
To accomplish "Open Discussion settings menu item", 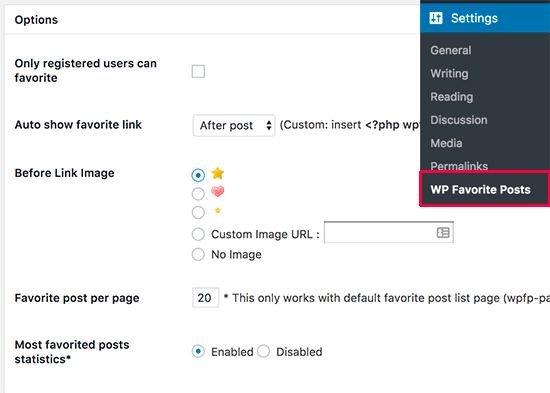I will (x=459, y=120).
